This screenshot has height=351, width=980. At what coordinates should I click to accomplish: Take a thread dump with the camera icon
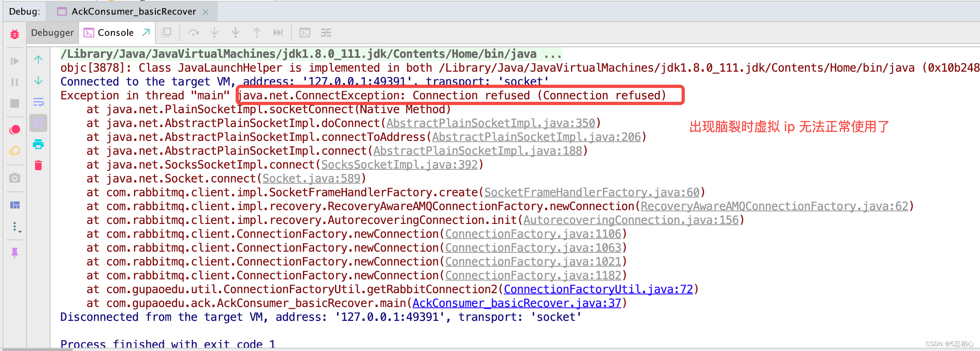coord(15,178)
